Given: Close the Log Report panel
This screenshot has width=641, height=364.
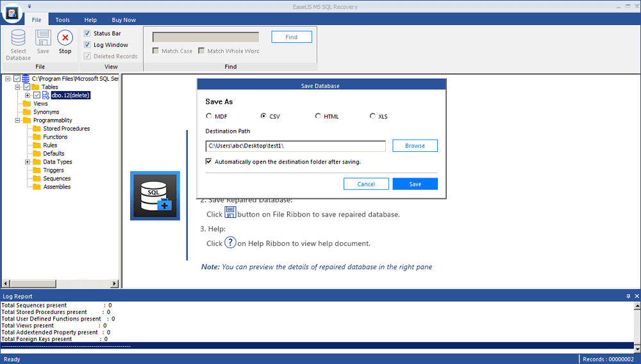Looking at the screenshot, I should click(x=637, y=296).
